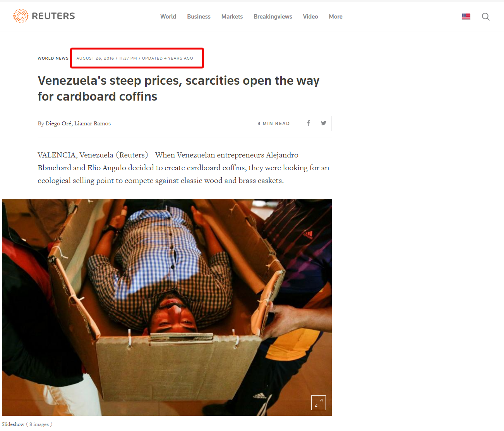Screen dimensions: 504x431
Task: Open the World menu item
Action: point(168,17)
